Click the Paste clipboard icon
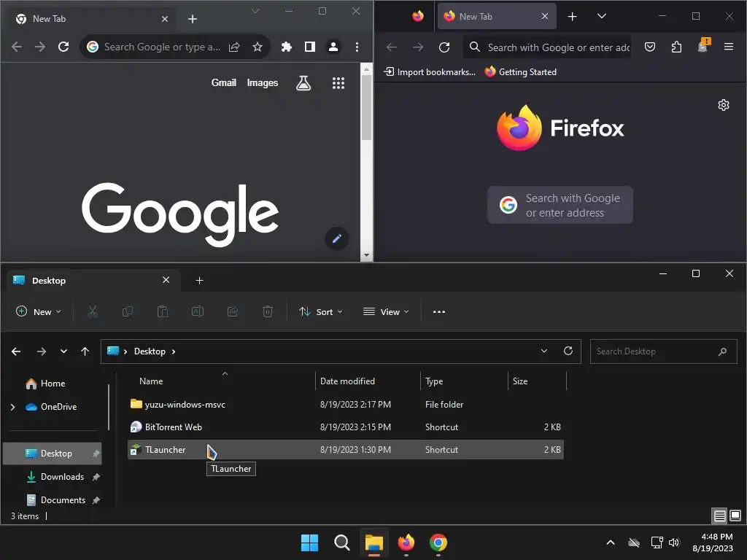The width and height of the screenshot is (747, 560). pos(163,312)
